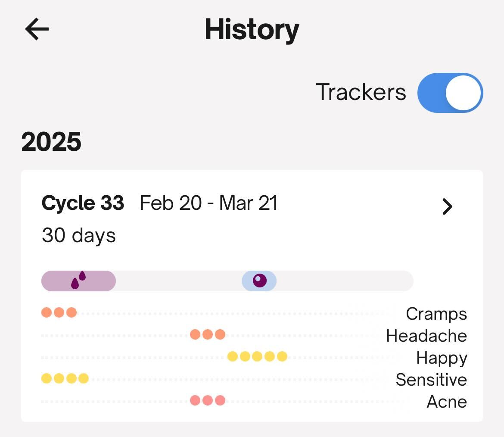
Task: Tap the 2025 year heading
Action: (x=51, y=142)
